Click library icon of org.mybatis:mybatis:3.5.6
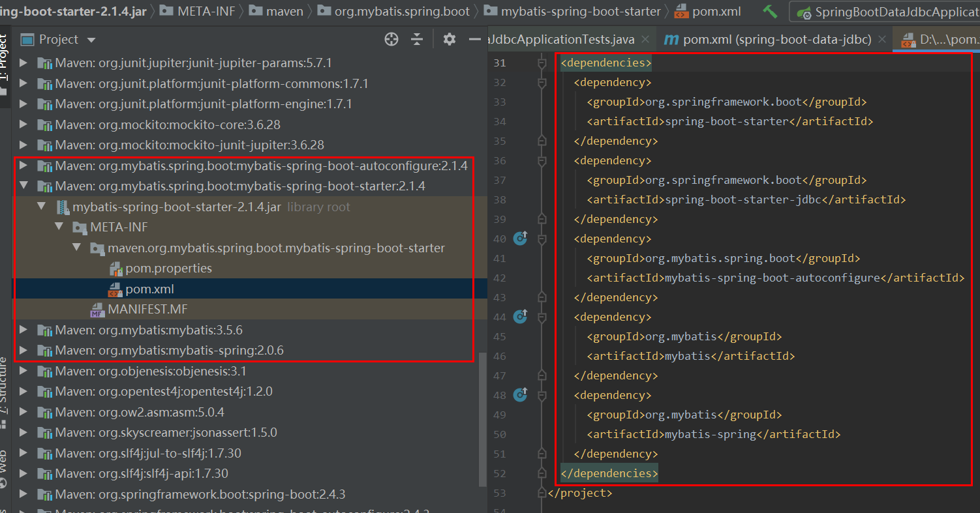This screenshot has width=980, height=513. pyautogui.click(x=44, y=330)
